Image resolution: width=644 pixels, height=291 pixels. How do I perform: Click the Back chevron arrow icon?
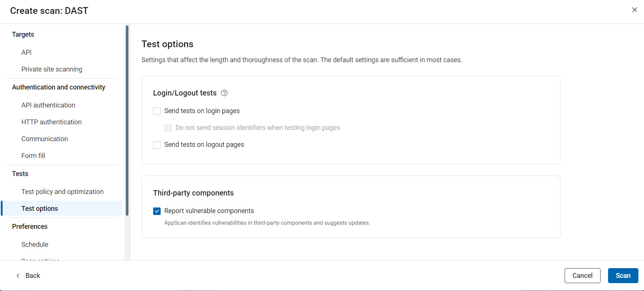[x=18, y=276]
